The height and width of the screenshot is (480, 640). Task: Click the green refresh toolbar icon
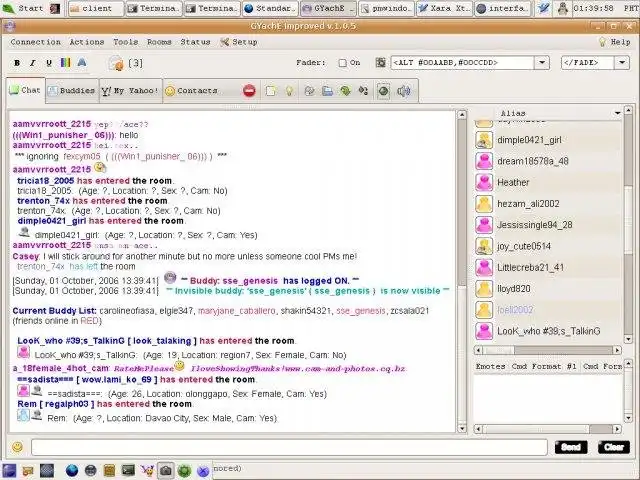click(x=345, y=91)
